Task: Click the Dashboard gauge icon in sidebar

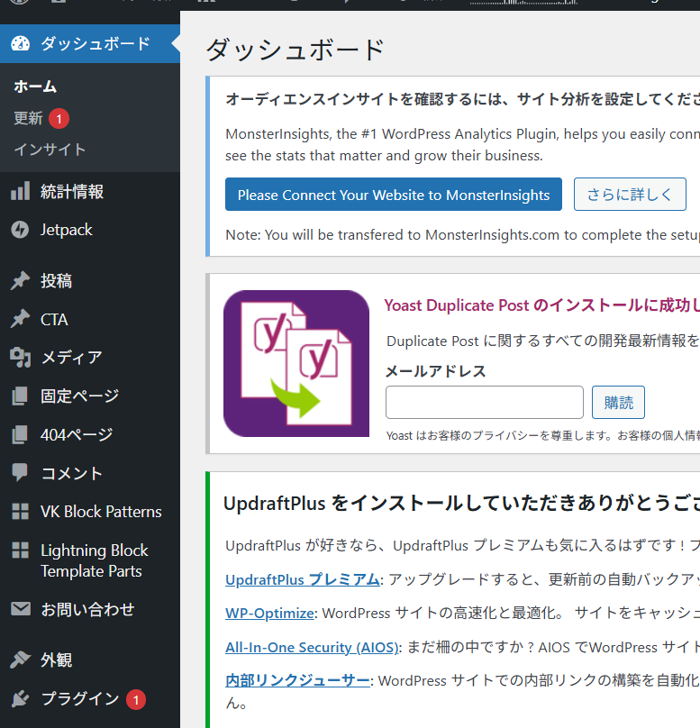Action: point(20,43)
